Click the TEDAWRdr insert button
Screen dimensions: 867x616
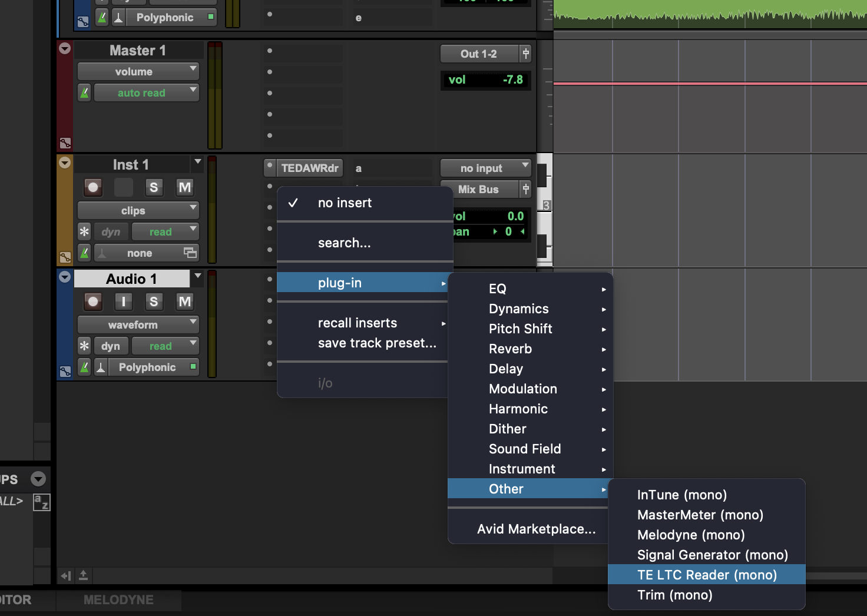click(x=309, y=168)
